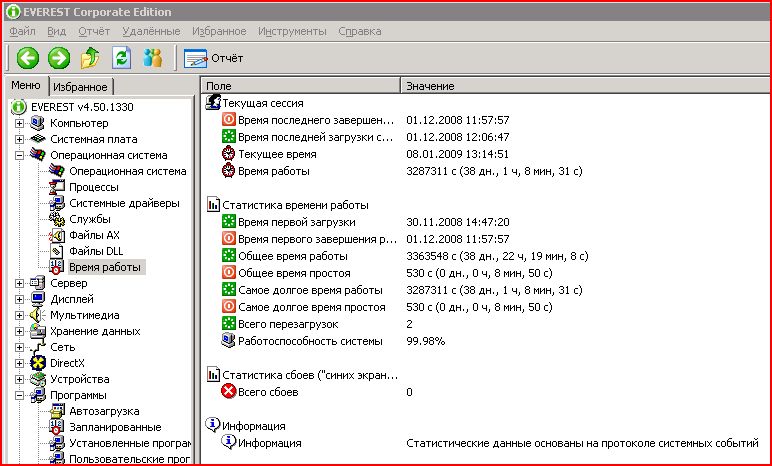
Task: Click value 99.98% in list
Action: pyautogui.click(x=425, y=341)
